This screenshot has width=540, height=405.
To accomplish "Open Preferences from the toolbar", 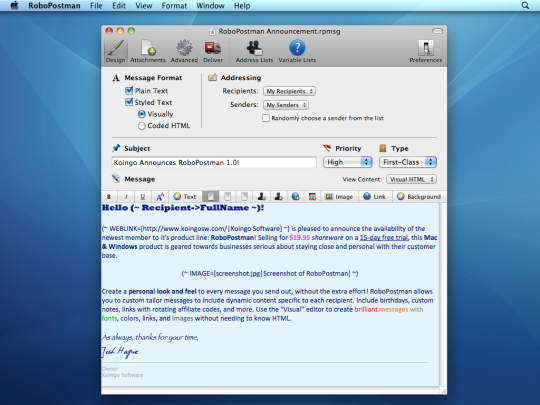I will coord(426,51).
